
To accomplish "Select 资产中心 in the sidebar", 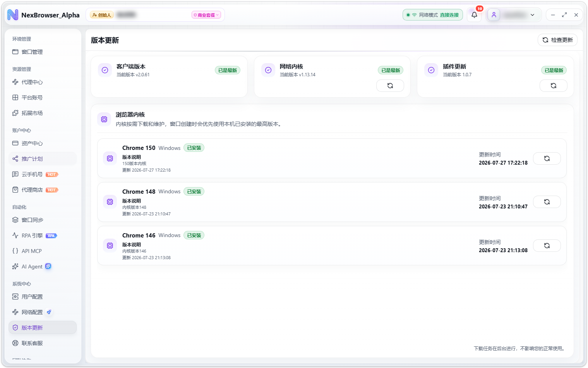I will point(43,143).
